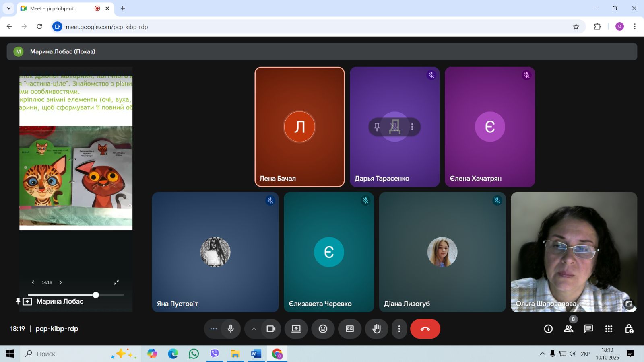Raise hand in the meeting
This screenshot has height=362, width=644.
[376, 329]
